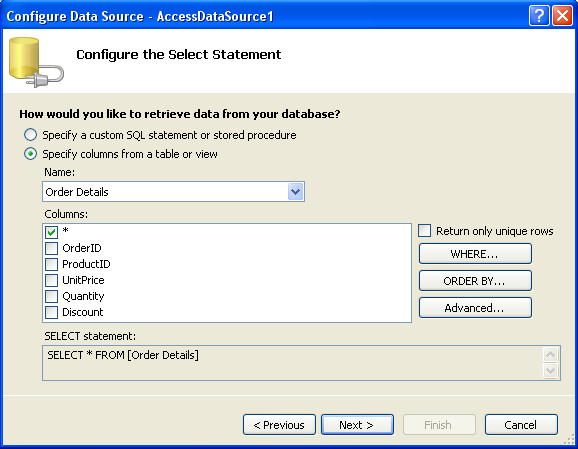
Task: Close the Configure Data Source dialog
Action: point(562,16)
